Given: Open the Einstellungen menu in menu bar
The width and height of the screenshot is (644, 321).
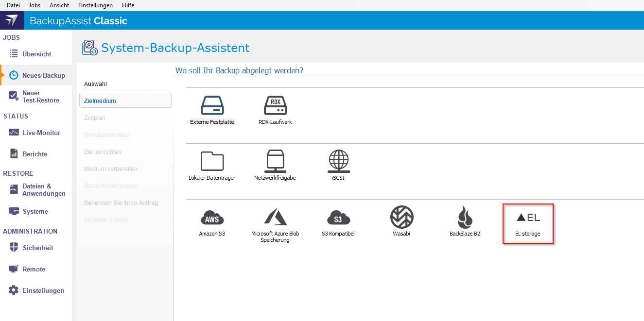Looking at the screenshot, I should pyautogui.click(x=95, y=5).
